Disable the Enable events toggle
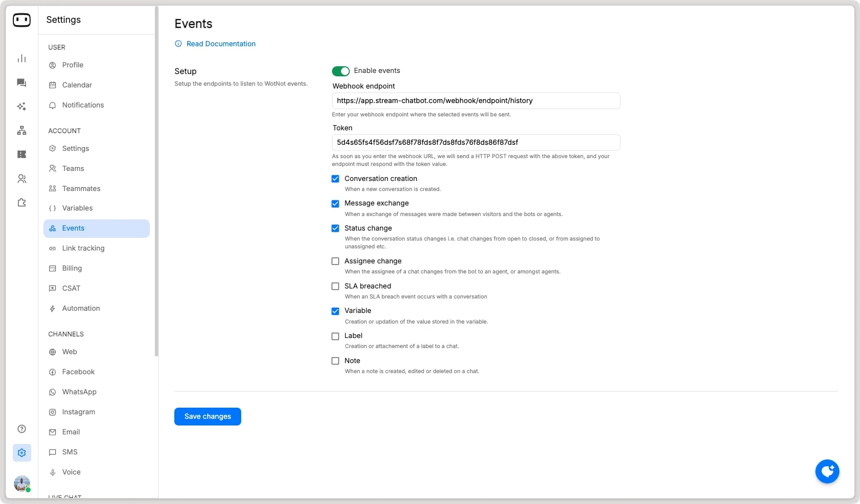This screenshot has width=860, height=504. (340, 71)
